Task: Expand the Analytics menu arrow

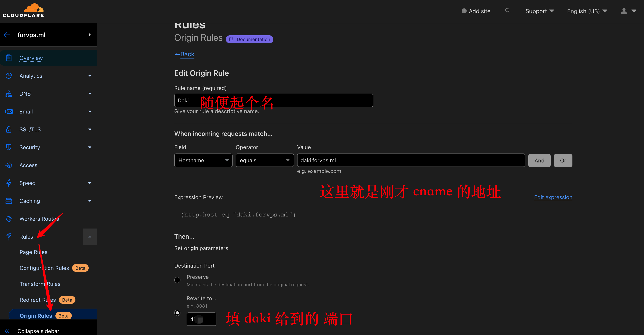Action: coord(90,76)
